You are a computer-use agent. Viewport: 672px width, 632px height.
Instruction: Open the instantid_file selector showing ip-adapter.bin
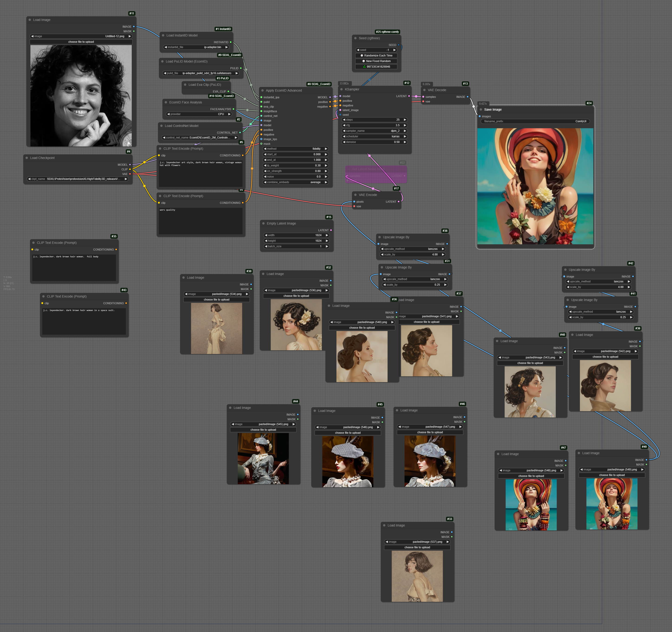196,47
